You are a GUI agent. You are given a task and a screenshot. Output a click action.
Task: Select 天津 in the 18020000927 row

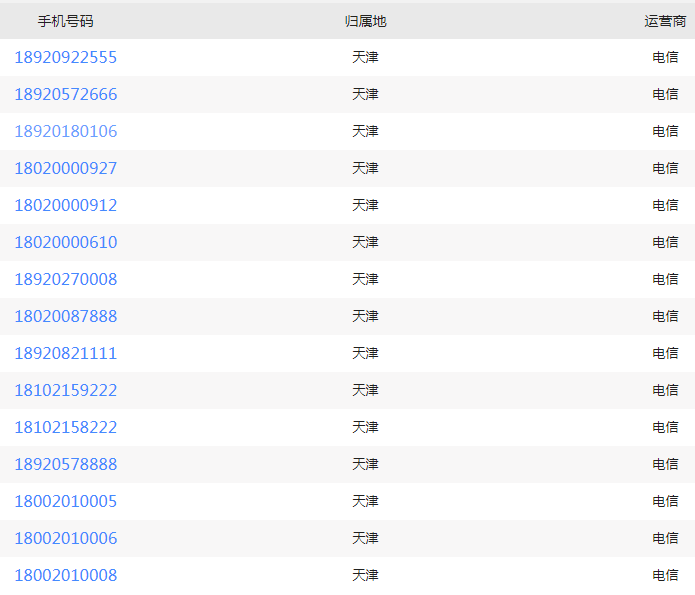tap(366, 168)
